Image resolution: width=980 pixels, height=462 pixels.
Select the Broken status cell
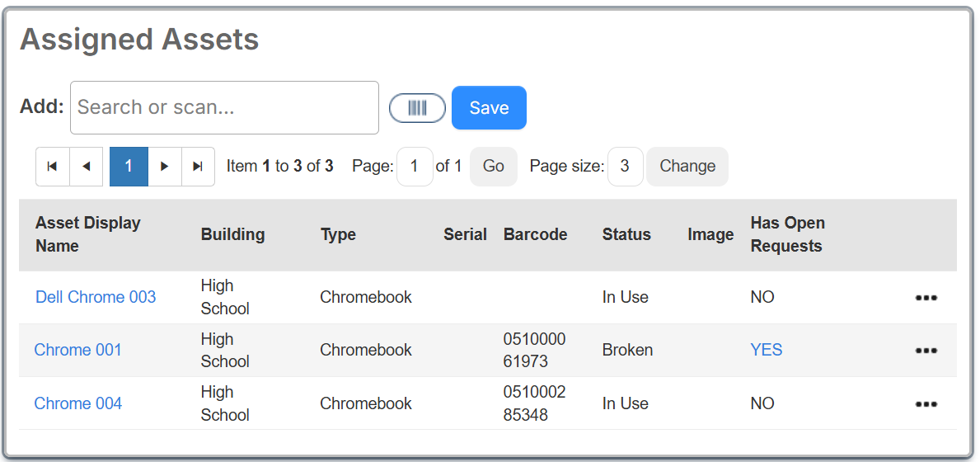pos(627,350)
